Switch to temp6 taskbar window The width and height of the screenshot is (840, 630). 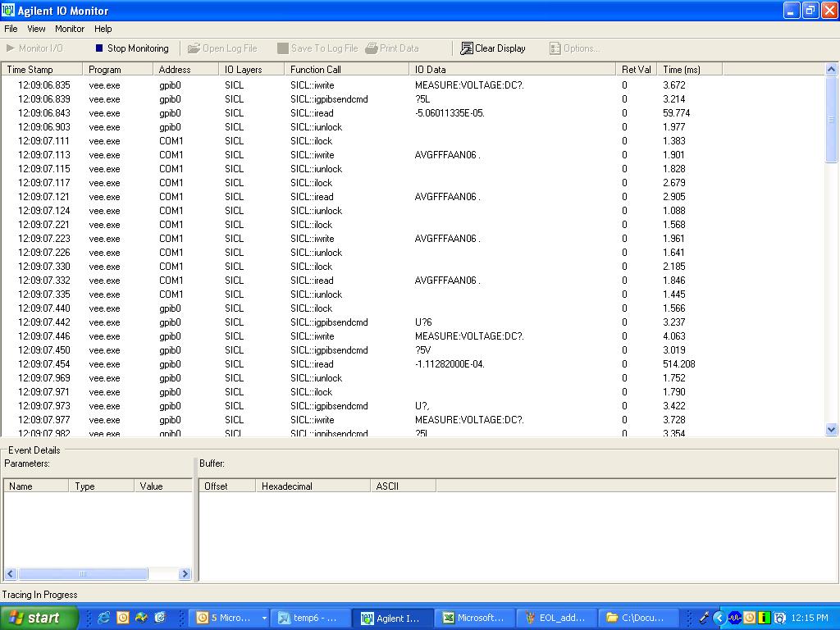click(310, 618)
